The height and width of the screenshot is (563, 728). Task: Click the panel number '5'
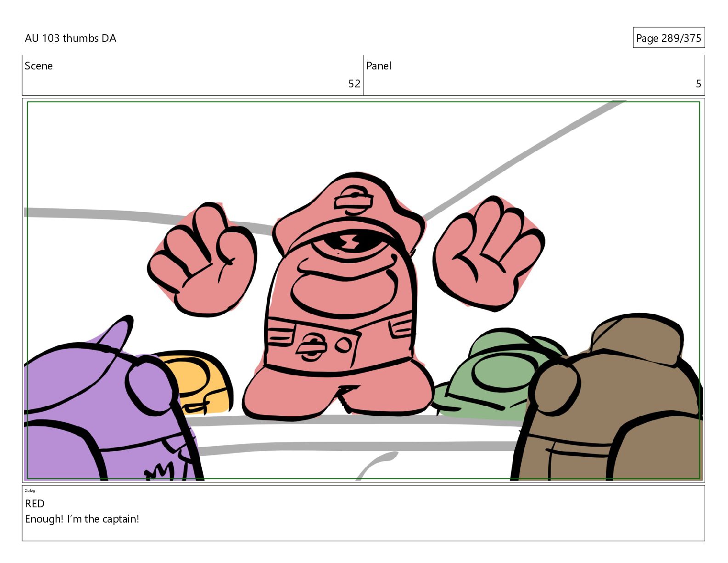(x=698, y=84)
